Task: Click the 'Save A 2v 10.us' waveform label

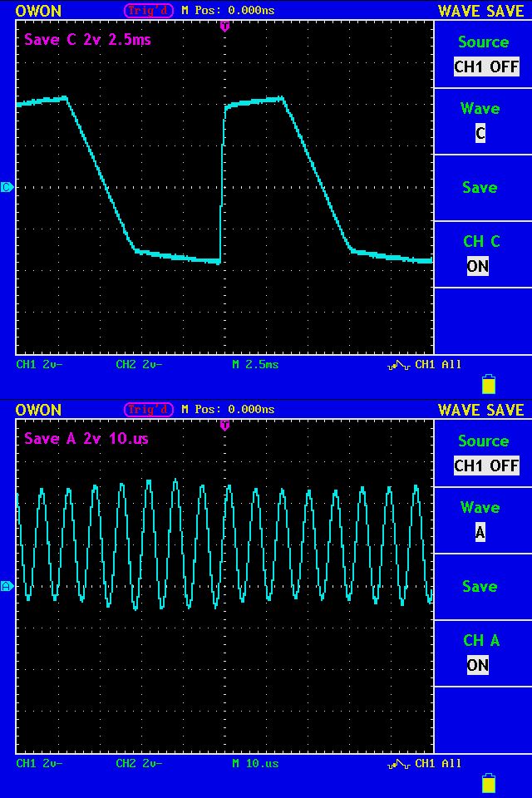Action: click(x=86, y=439)
